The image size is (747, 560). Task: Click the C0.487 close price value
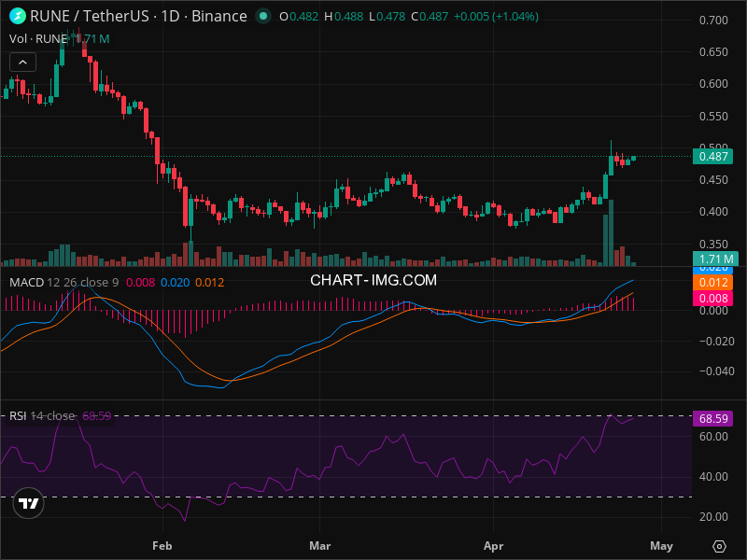pos(430,17)
